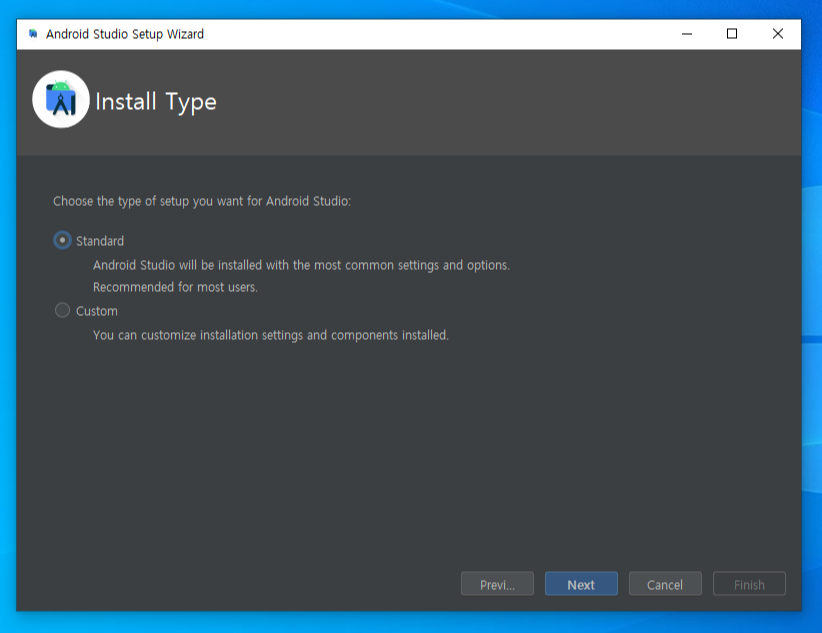Click 'Android Studio will be installed' description line
The image size is (822, 633).
pos(301,265)
